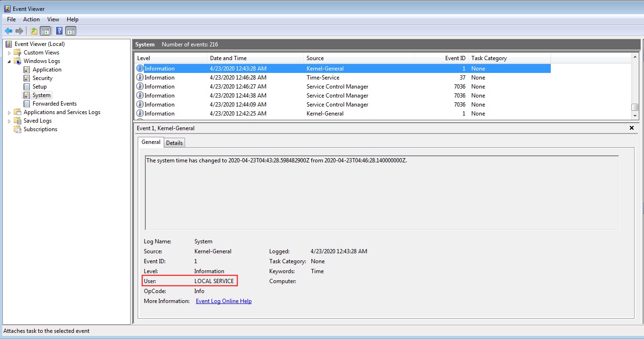
Task: Switch to the Details tab
Action: (x=174, y=143)
